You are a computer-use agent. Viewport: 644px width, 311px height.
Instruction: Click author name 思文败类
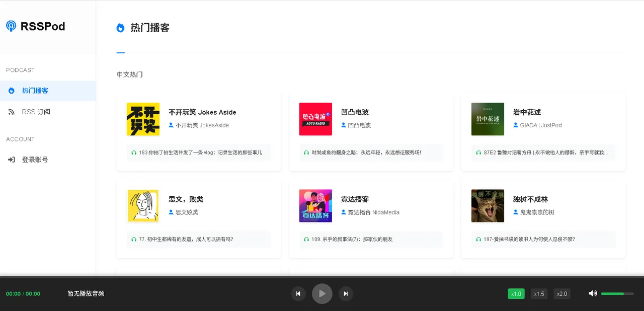coord(187,212)
